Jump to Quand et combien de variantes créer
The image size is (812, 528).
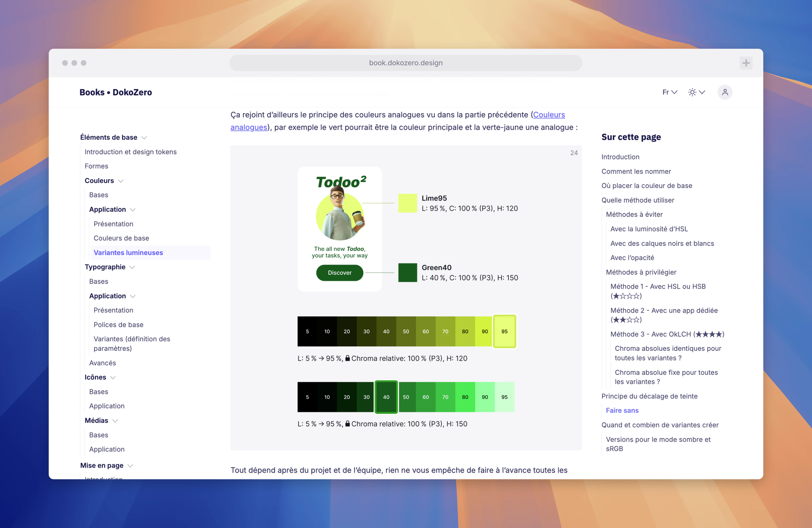pos(660,425)
